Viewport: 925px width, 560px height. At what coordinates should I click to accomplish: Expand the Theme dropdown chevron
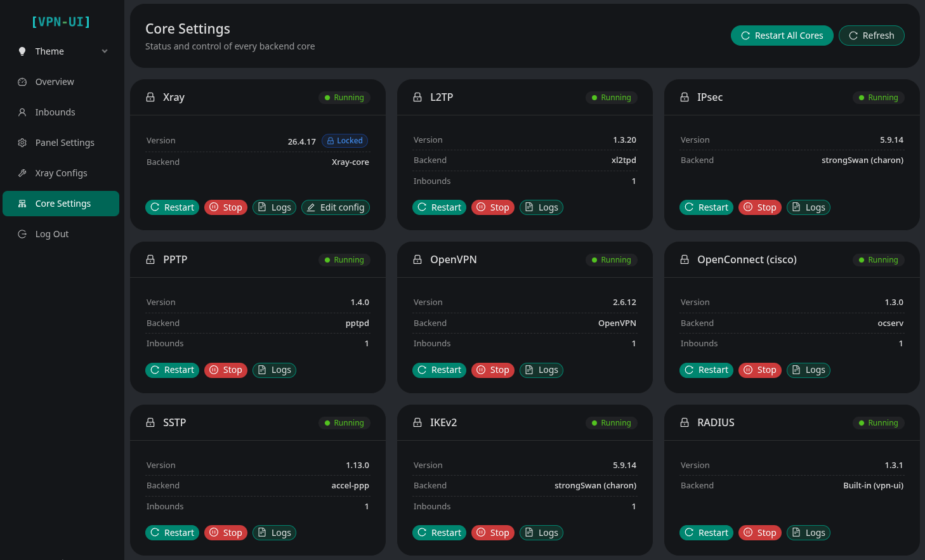(105, 51)
